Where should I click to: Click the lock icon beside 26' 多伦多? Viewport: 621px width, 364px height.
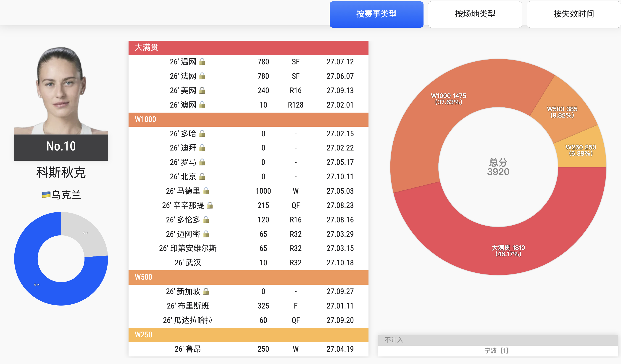pos(206,219)
